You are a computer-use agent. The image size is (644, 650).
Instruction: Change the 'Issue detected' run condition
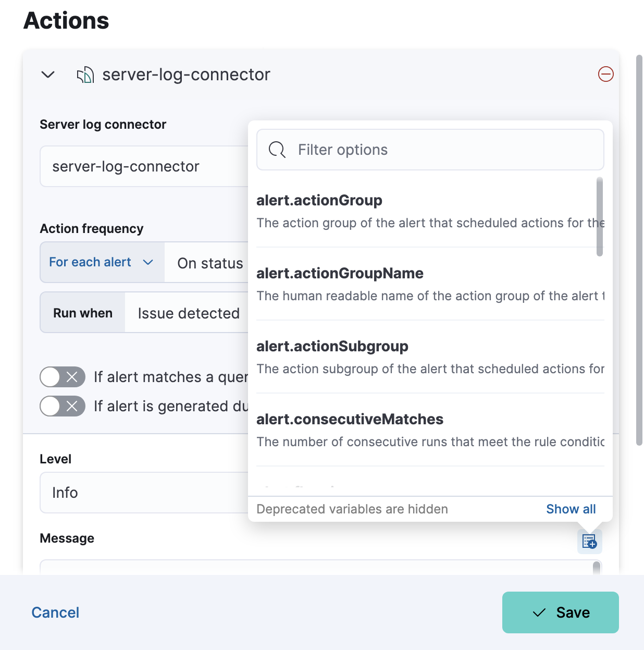pos(189,313)
